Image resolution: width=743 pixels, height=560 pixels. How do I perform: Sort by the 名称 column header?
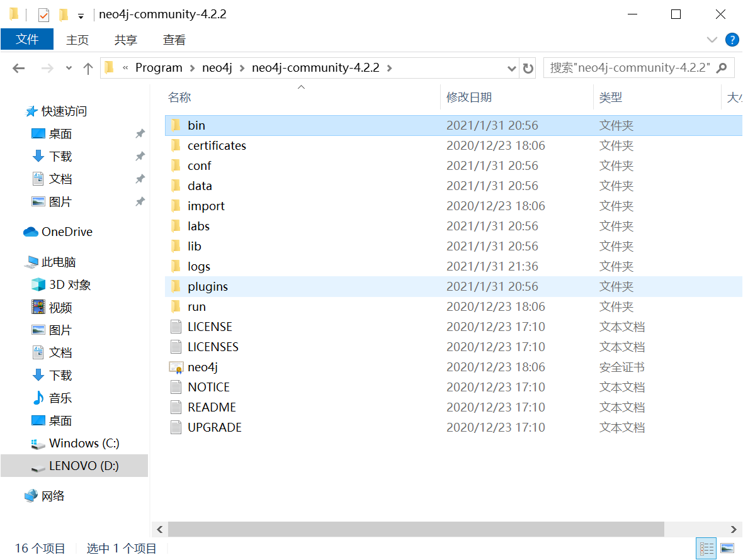point(302,97)
